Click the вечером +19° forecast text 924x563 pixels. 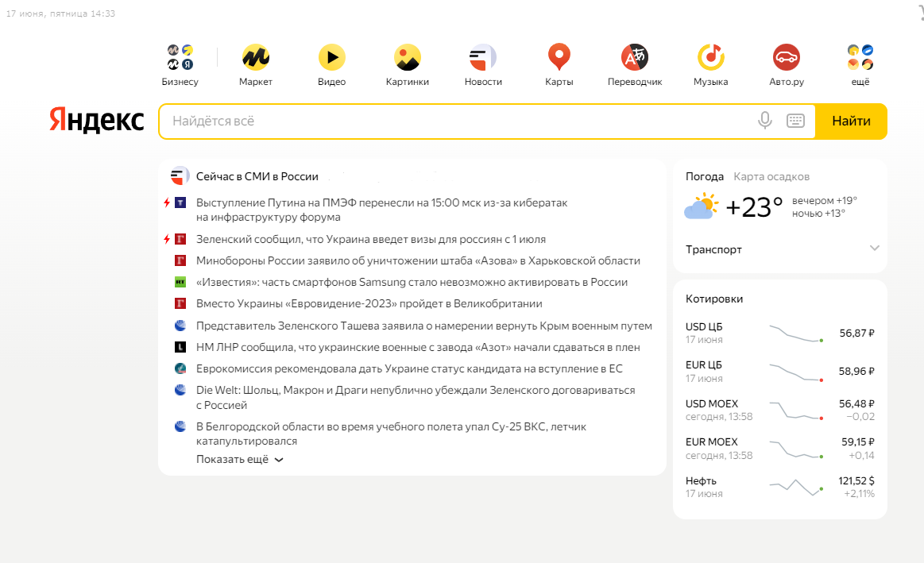tap(825, 200)
